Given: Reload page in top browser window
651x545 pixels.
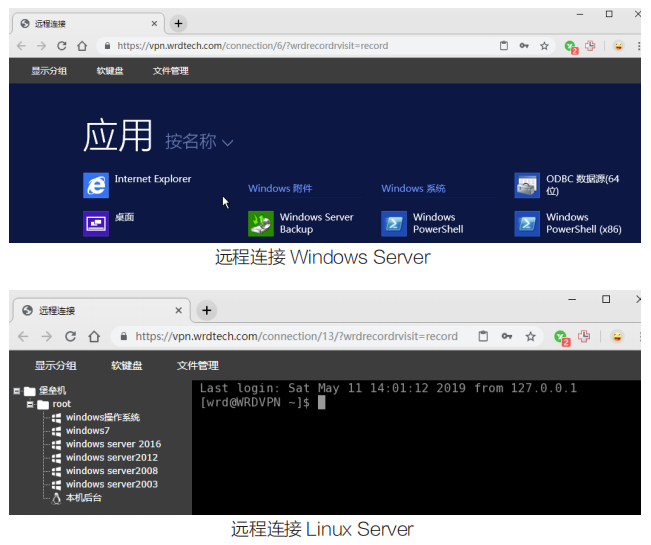Looking at the screenshot, I should [x=61, y=46].
